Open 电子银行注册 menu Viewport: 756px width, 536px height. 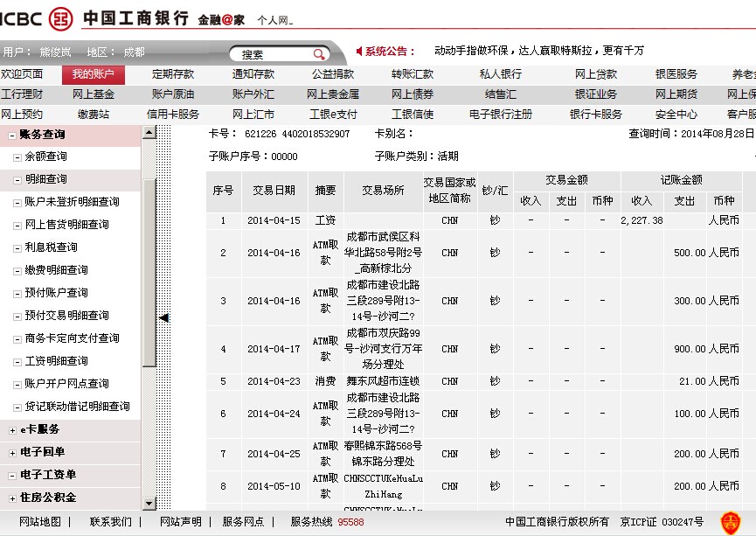pos(500,115)
